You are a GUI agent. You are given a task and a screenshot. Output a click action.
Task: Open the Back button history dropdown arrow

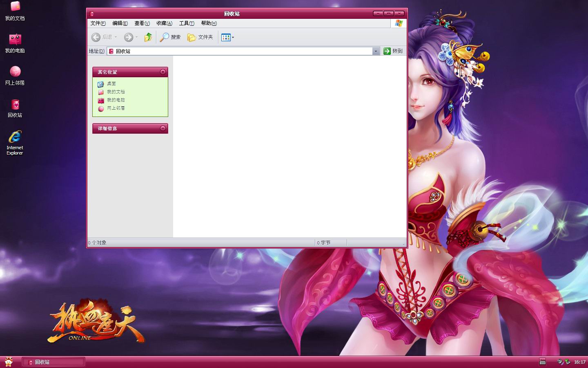(116, 37)
